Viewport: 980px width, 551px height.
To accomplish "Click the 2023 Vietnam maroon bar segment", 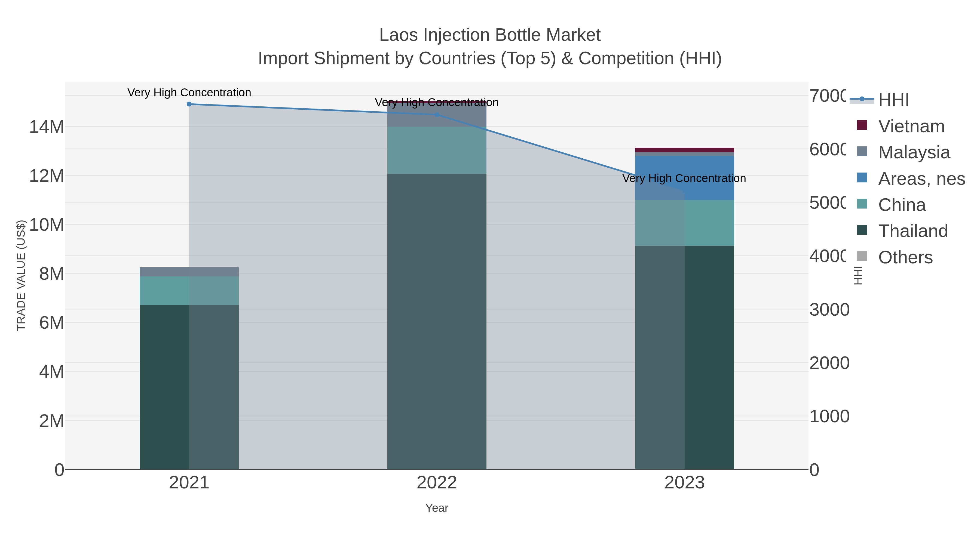I will pyautogui.click(x=684, y=150).
